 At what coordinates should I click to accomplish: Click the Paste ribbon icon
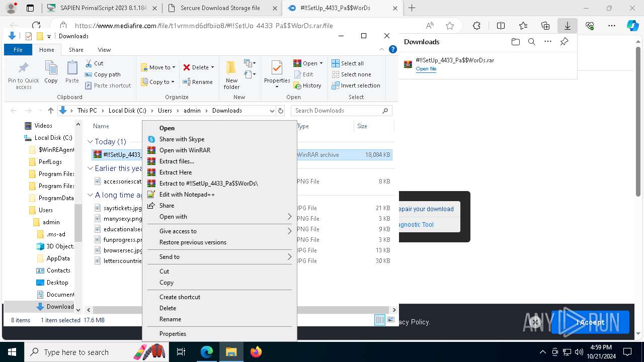click(x=72, y=72)
